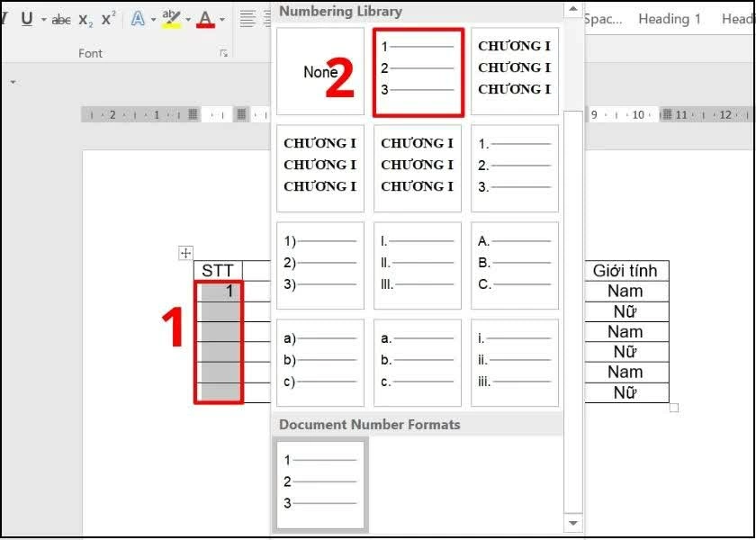The height and width of the screenshot is (540, 756).
Task: Choose the a. b. c. numbering format
Action: (418, 363)
